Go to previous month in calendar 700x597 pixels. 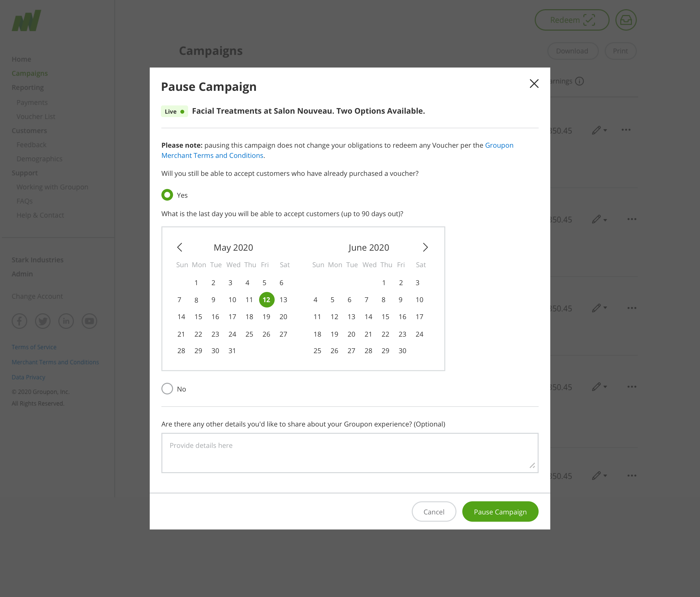click(180, 247)
